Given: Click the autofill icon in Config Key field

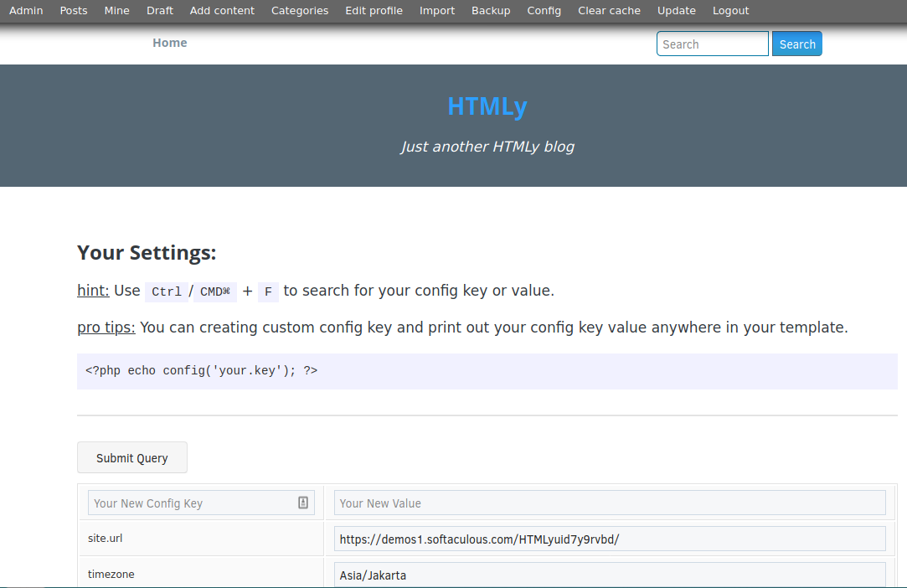Looking at the screenshot, I should [x=303, y=503].
